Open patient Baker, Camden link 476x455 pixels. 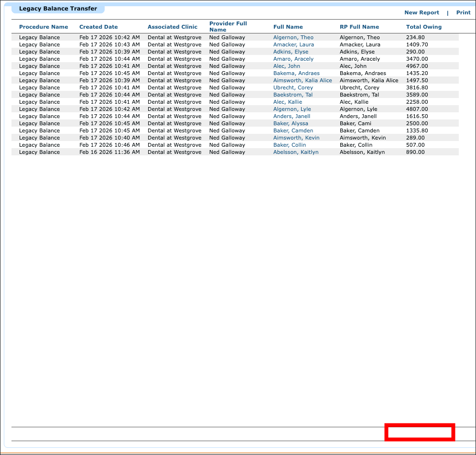pyautogui.click(x=293, y=130)
